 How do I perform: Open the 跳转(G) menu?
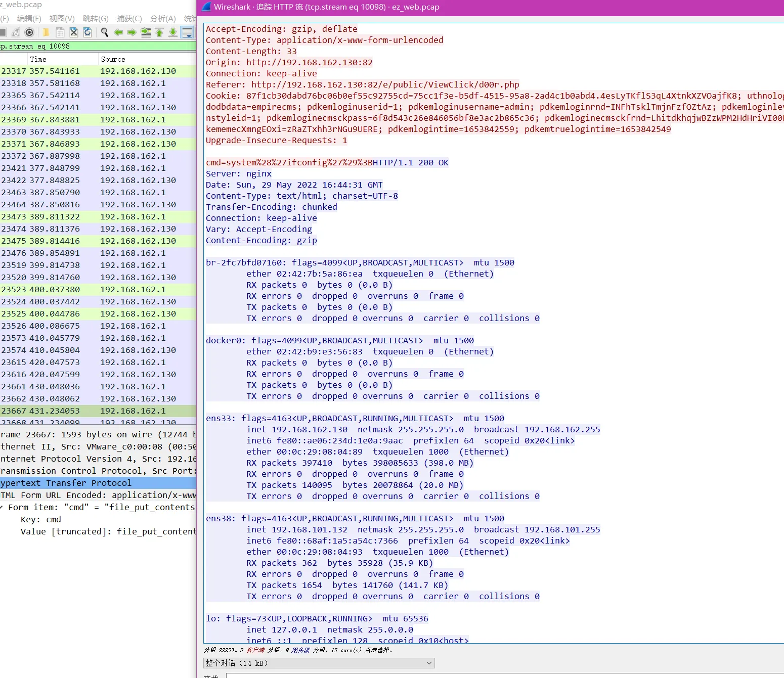[x=96, y=19]
